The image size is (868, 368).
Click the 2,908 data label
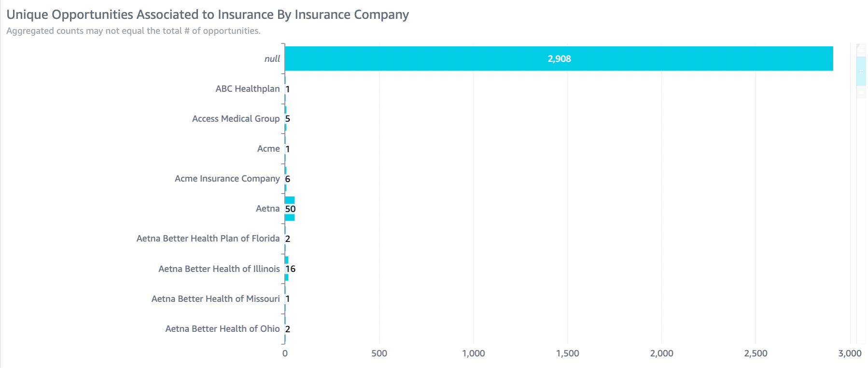coord(559,59)
